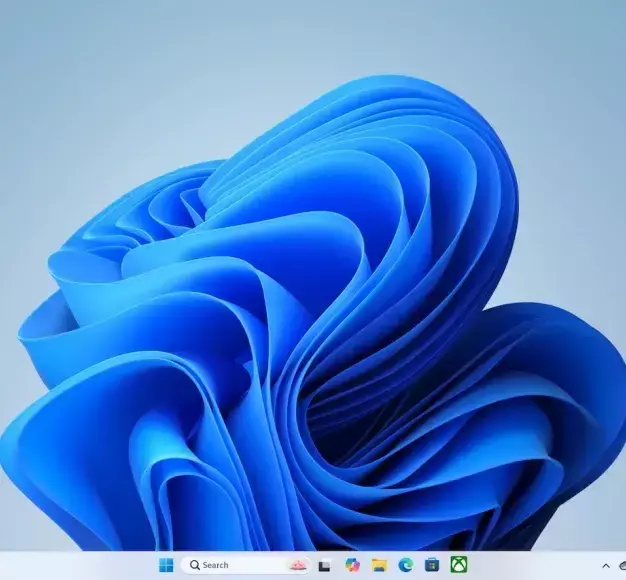The image size is (626, 580).
Task: Launch the Xbox app
Action: (x=459, y=564)
